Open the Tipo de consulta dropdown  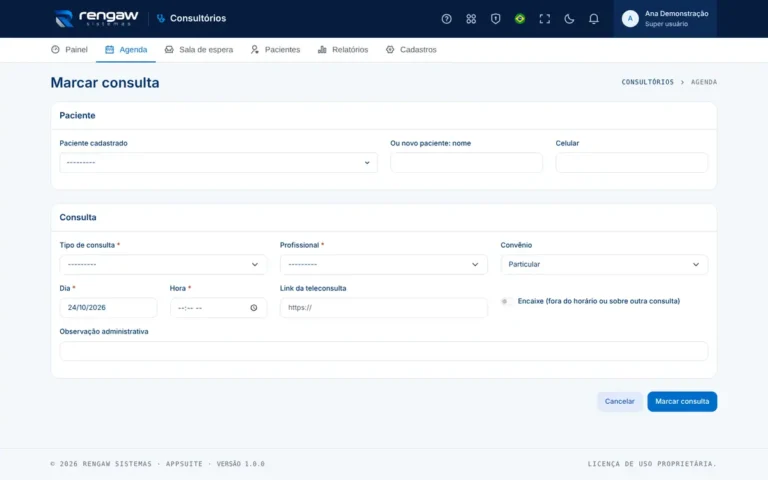(163, 264)
